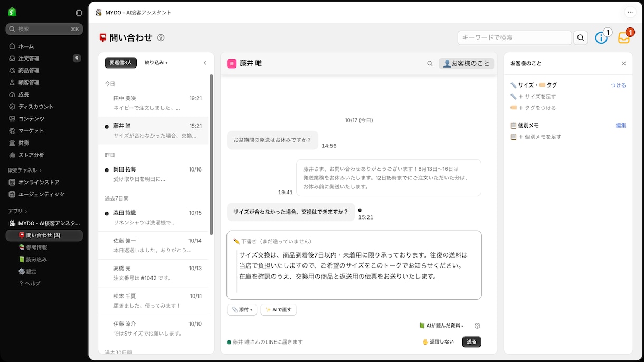
Task: Open the 添付 attachment dropdown
Action: tap(242, 310)
